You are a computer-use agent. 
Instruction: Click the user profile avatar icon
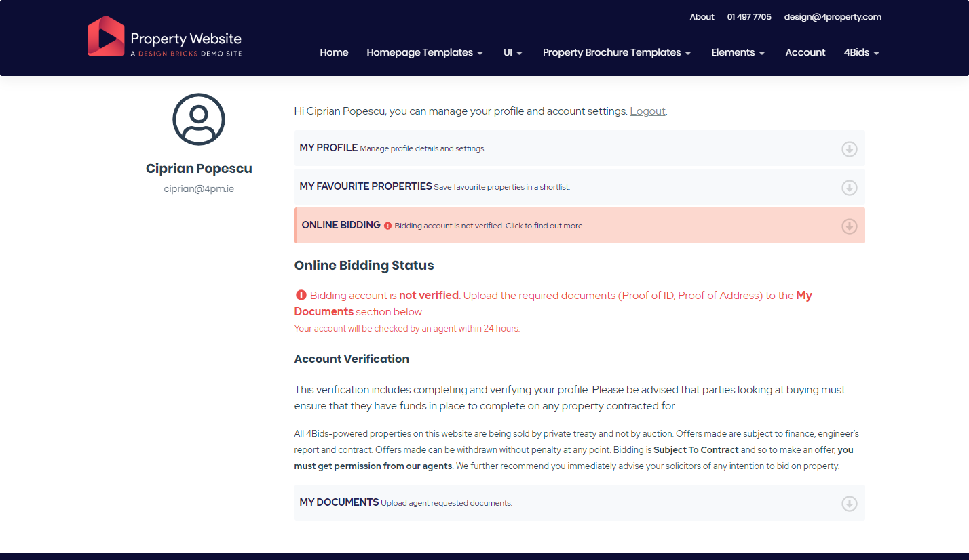pos(199,119)
